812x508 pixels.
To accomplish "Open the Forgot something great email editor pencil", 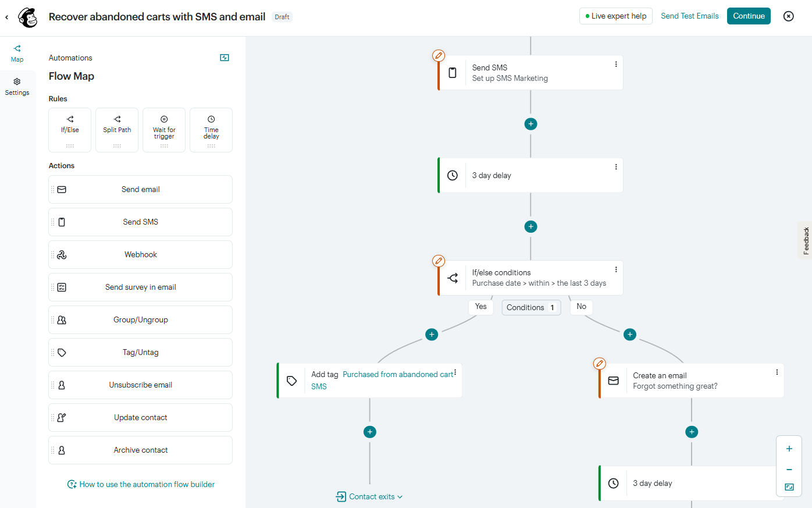I will [x=600, y=363].
